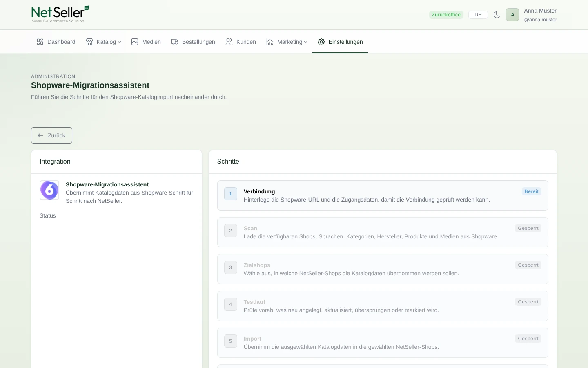Click the Zurück back button
Viewport: 588px width, 368px height.
coord(51,135)
